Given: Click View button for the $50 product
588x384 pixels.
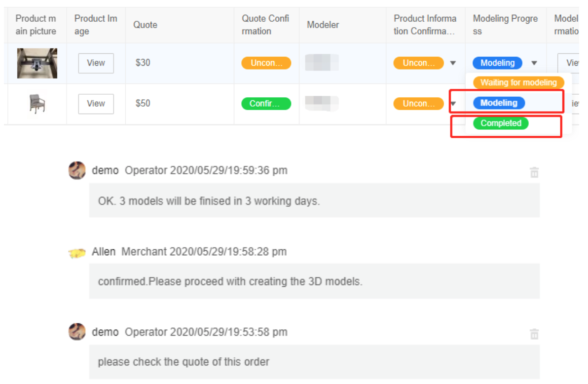Looking at the screenshot, I should pyautogui.click(x=96, y=104).
